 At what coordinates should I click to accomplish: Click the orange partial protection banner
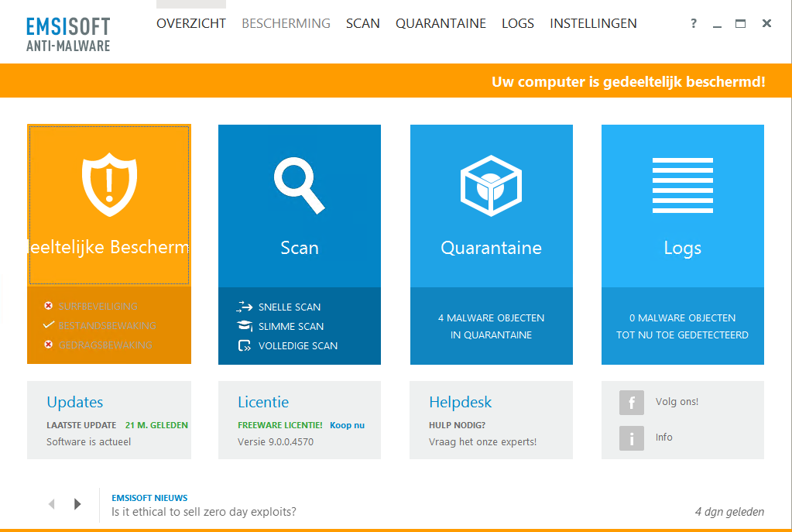[396, 81]
